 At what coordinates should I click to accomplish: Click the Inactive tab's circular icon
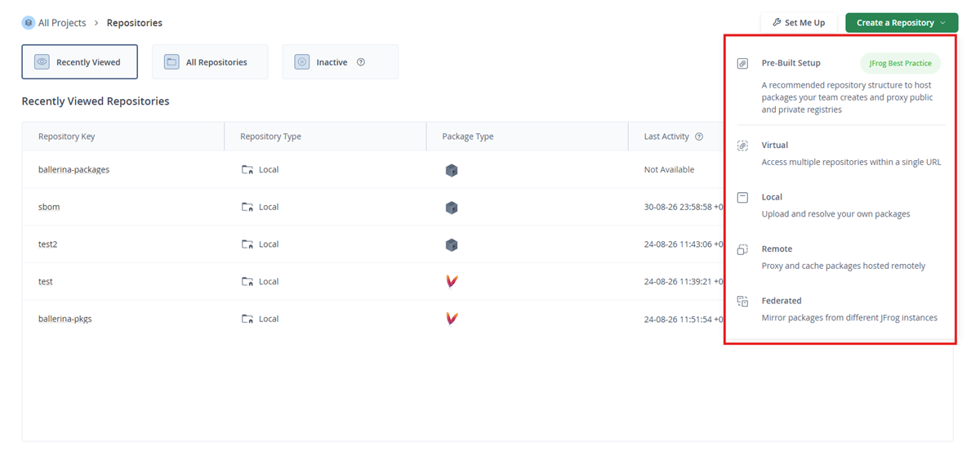click(x=302, y=62)
